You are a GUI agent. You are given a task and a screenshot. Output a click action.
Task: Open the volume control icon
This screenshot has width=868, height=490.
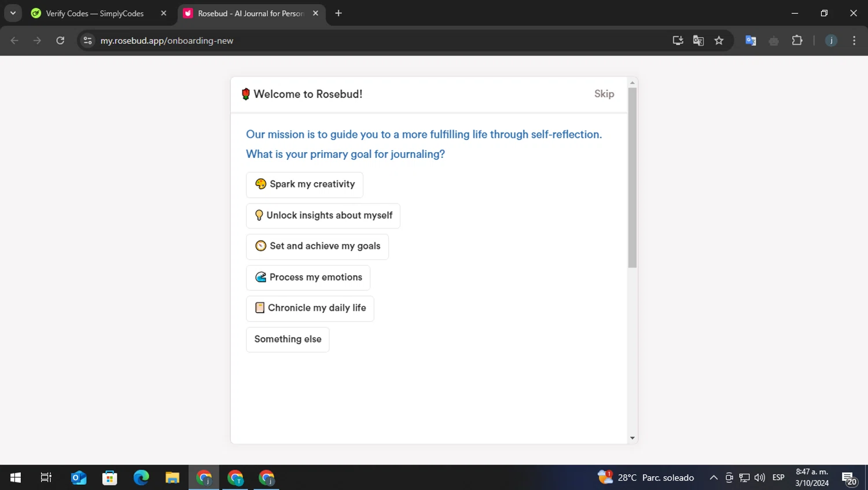point(760,477)
